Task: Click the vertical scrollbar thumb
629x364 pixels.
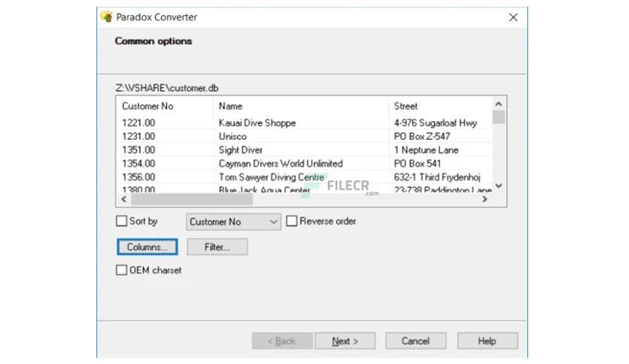Action: point(499,117)
